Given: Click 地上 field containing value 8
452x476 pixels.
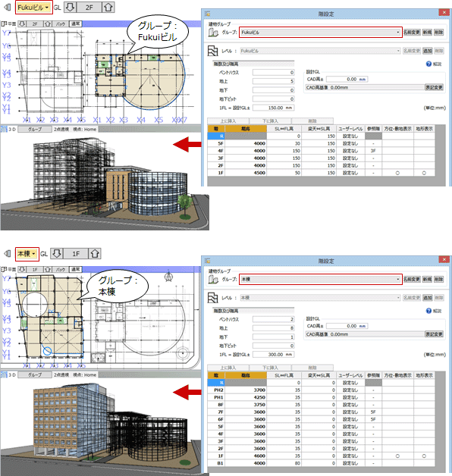Looking at the screenshot, I should [273, 328].
